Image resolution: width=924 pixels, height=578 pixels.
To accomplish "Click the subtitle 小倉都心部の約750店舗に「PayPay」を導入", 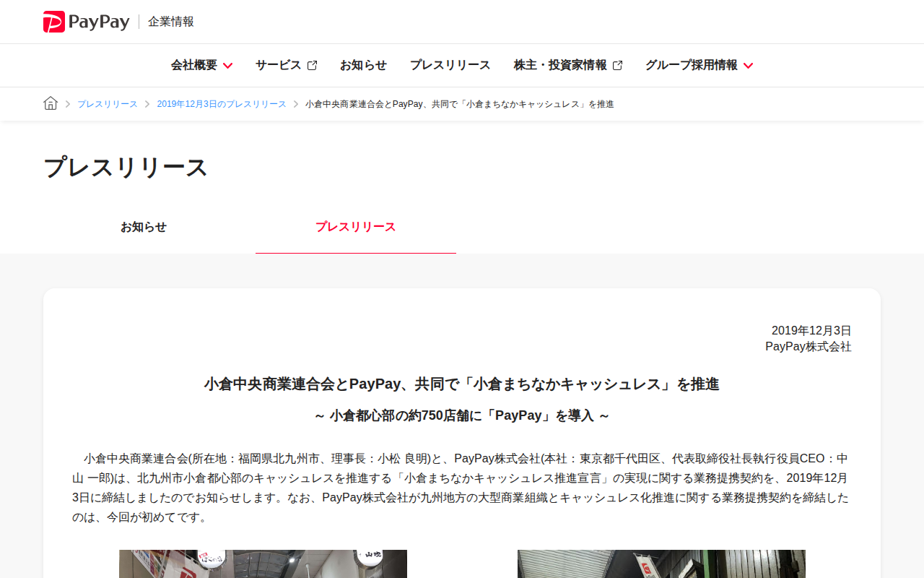I will point(462,416).
